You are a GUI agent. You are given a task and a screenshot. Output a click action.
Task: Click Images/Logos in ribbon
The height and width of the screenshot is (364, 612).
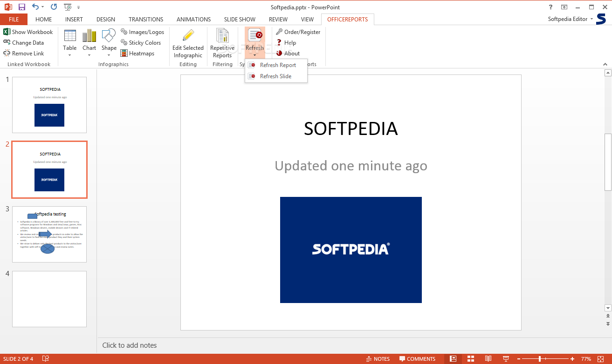(x=143, y=32)
